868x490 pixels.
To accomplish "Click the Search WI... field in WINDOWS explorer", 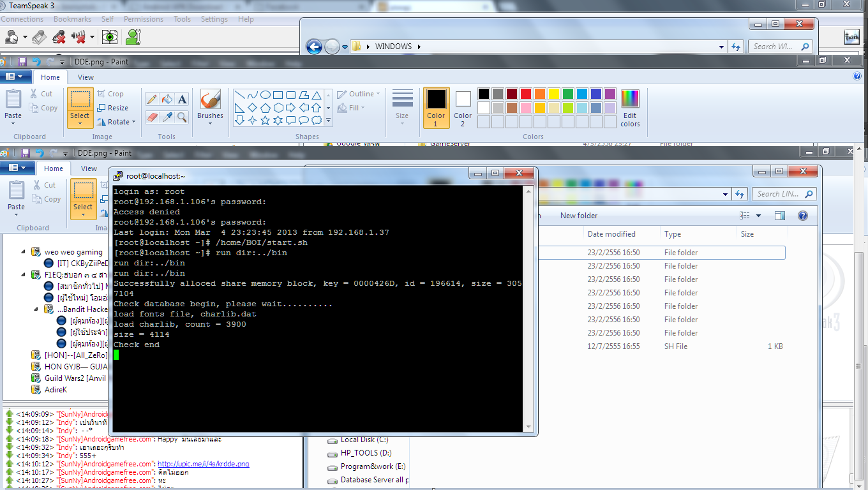I will pyautogui.click(x=781, y=47).
